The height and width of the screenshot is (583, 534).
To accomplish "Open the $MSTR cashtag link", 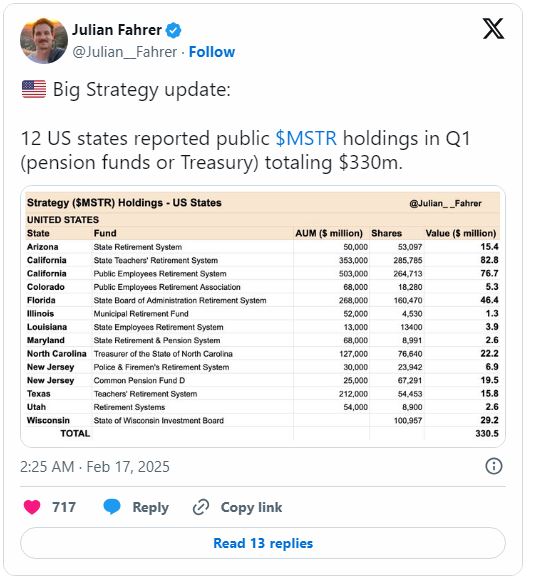I will (x=306, y=138).
